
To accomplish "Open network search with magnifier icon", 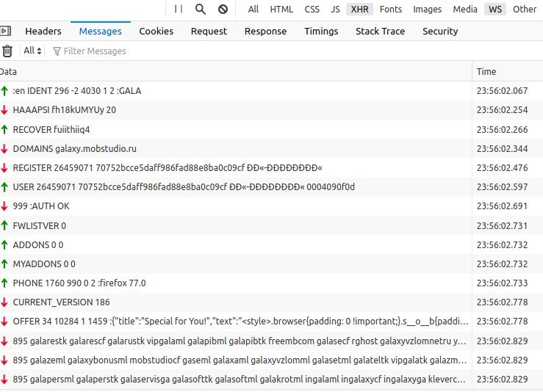I will 200,9.
